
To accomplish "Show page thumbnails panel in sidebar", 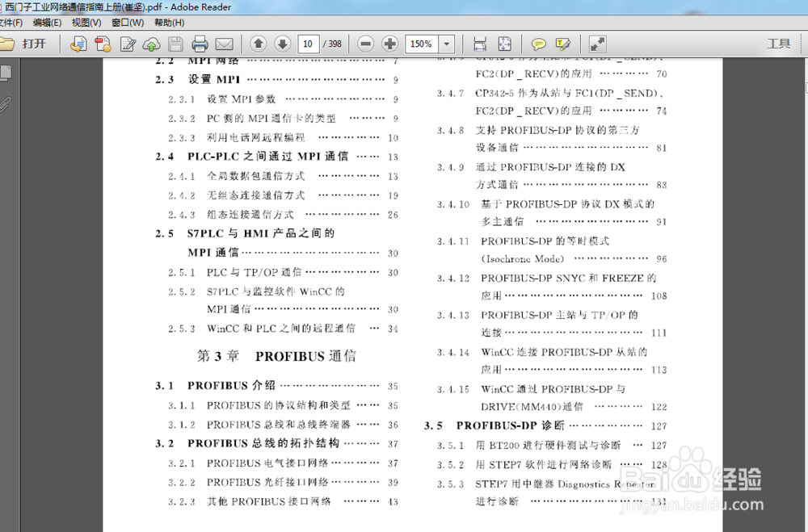I will click(x=6, y=73).
